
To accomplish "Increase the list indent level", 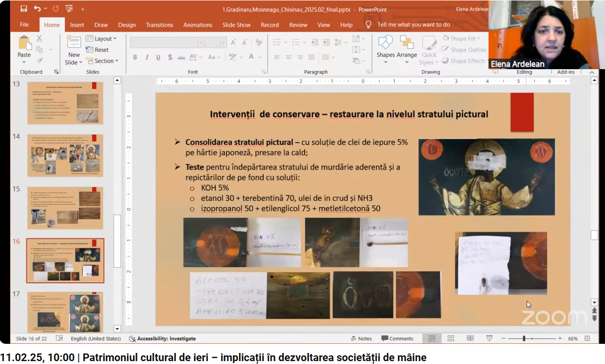I will [x=327, y=42].
